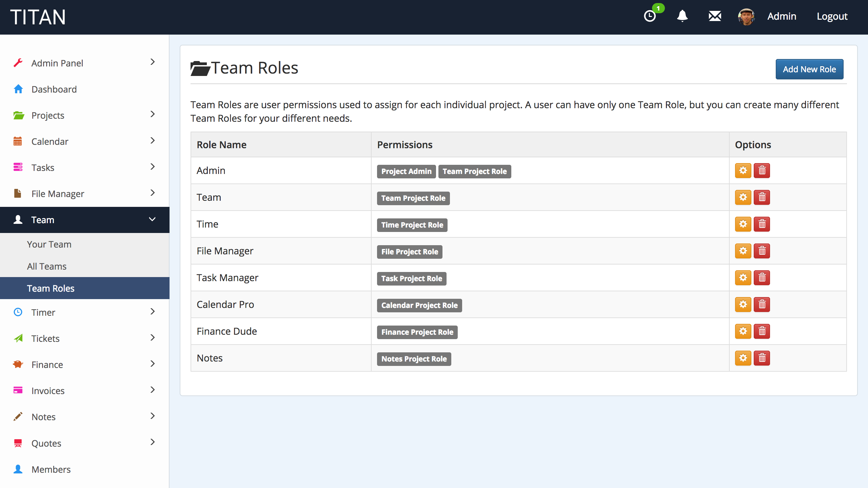Open messages envelope icon
The width and height of the screenshot is (868, 488).
715,16
